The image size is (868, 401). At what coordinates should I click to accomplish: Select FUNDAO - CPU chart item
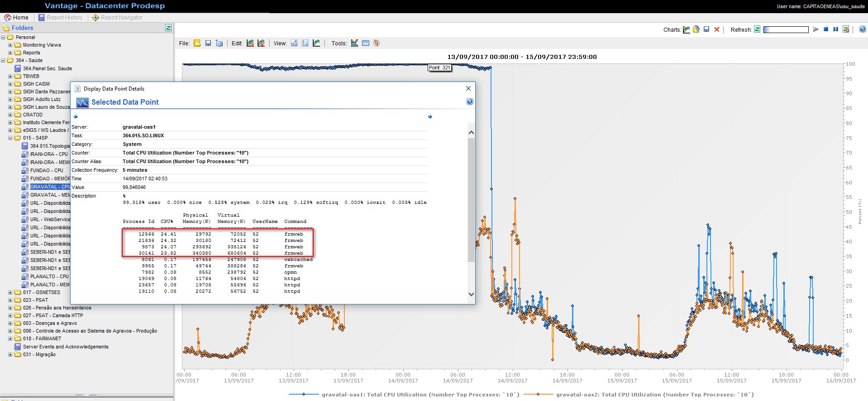point(47,170)
